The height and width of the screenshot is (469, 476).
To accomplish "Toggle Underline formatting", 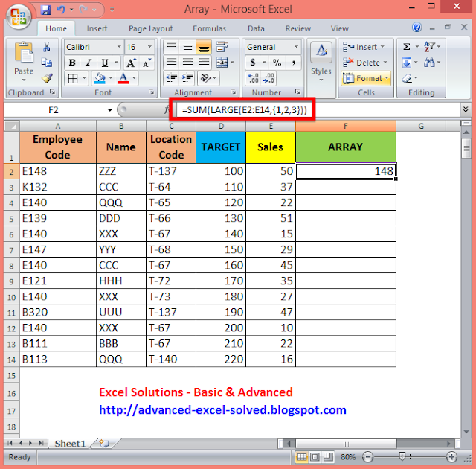I will pos(104,63).
